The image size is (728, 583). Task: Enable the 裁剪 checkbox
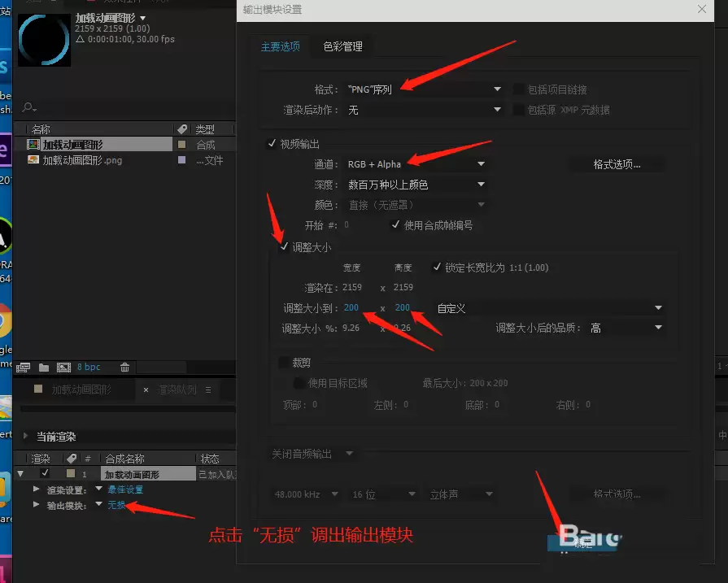point(284,362)
